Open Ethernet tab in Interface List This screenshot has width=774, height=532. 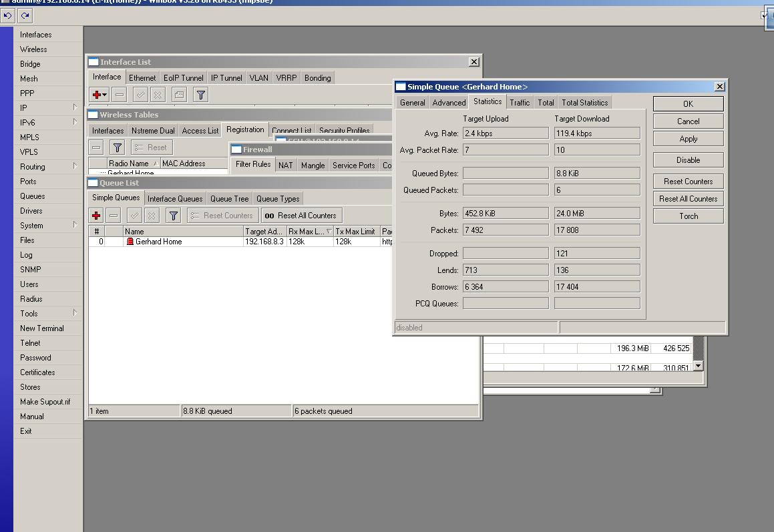(142, 78)
